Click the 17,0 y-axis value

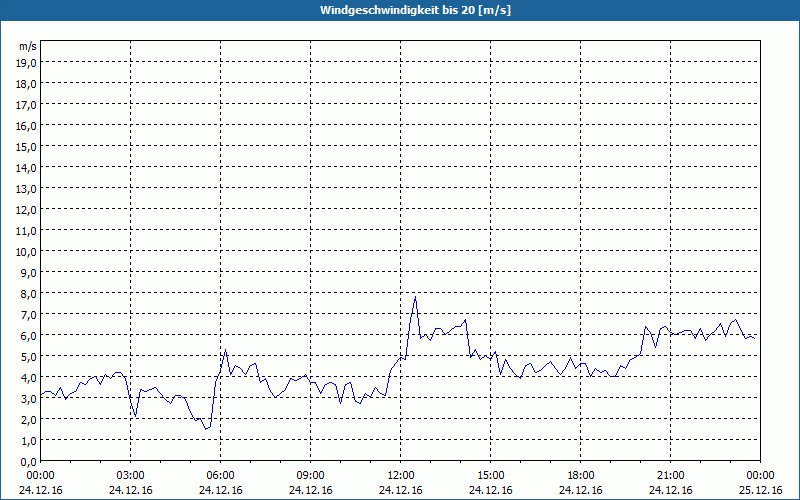click(x=26, y=105)
